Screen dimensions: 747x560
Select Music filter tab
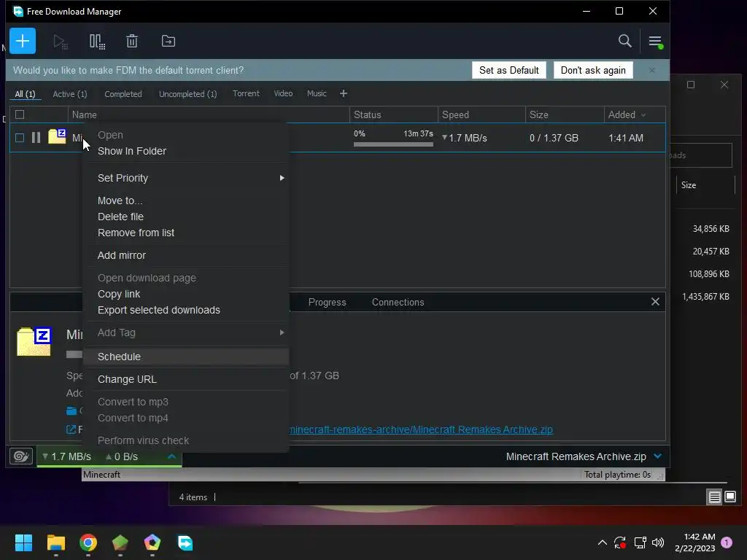[317, 94]
